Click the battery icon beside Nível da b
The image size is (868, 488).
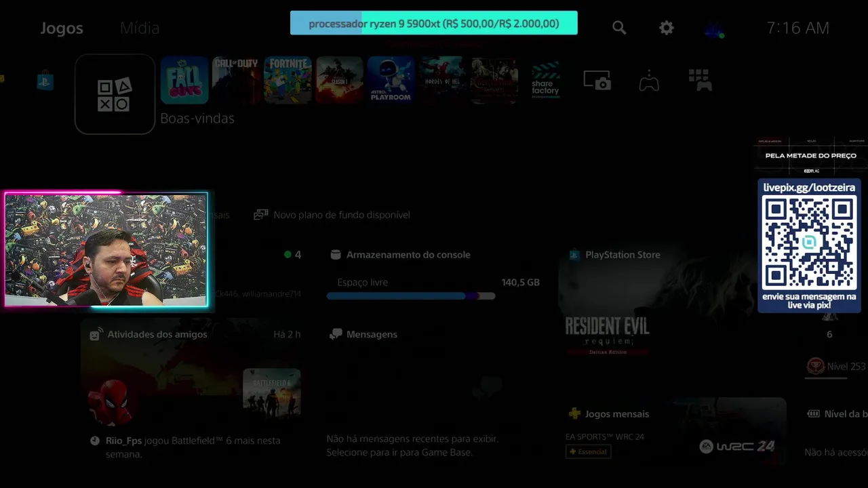[x=812, y=413]
